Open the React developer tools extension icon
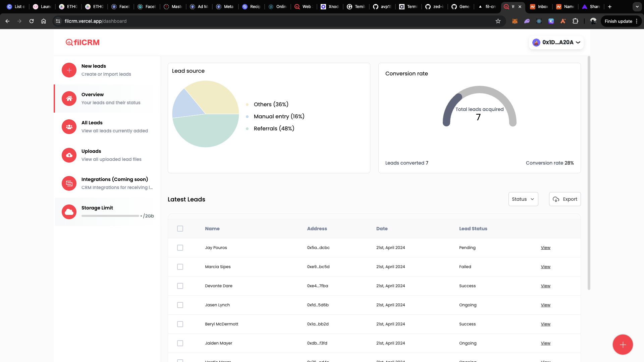This screenshot has height=362, width=644. tap(539, 21)
